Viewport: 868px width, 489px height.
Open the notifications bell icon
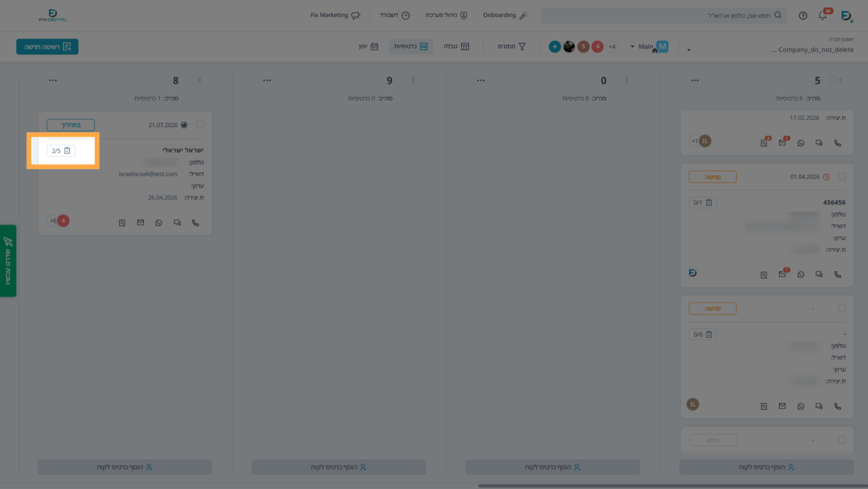(823, 15)
